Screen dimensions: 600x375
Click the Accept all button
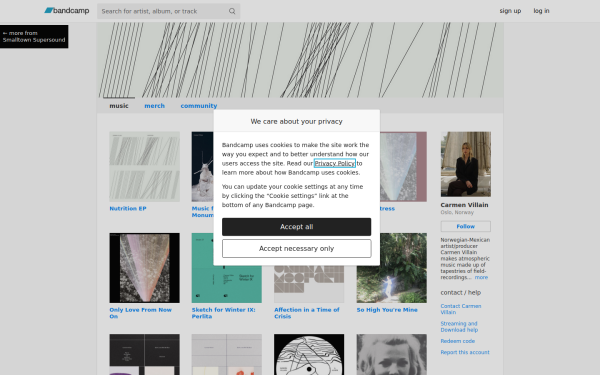(297, 227)
